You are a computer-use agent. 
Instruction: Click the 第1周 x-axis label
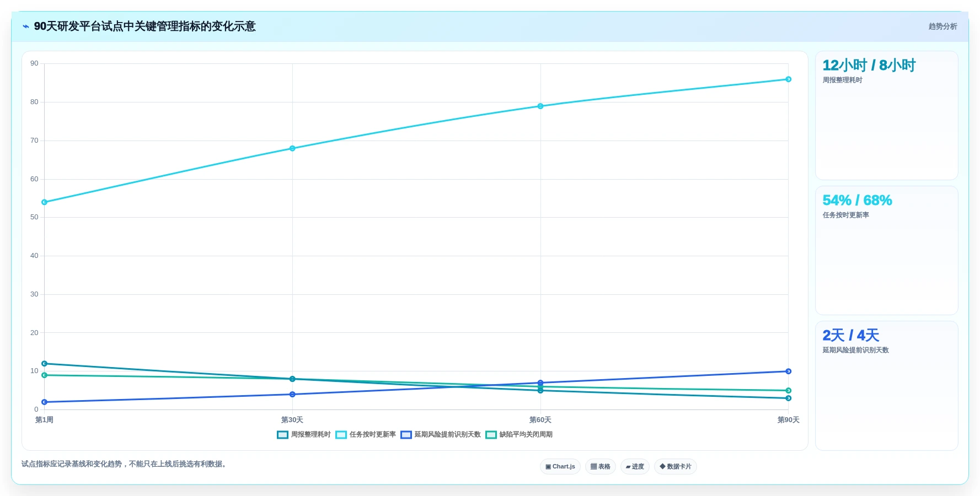(x=45, y=420)
